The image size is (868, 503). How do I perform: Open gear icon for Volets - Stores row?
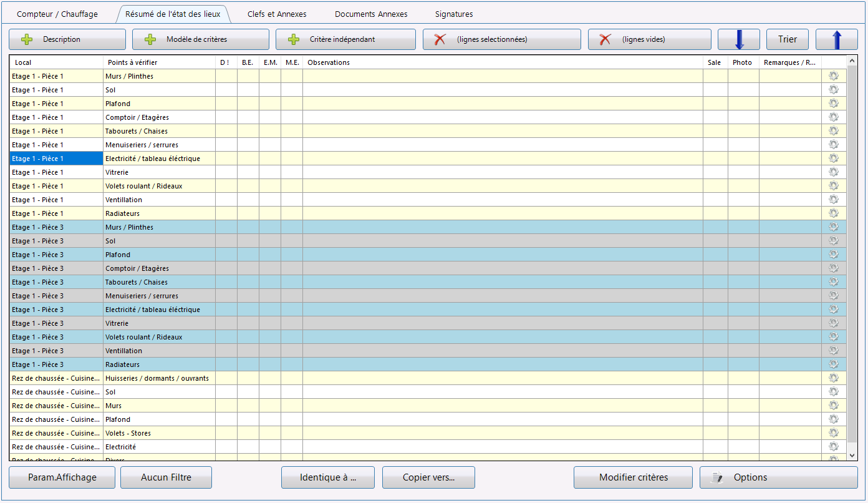(x=833, y=433)
